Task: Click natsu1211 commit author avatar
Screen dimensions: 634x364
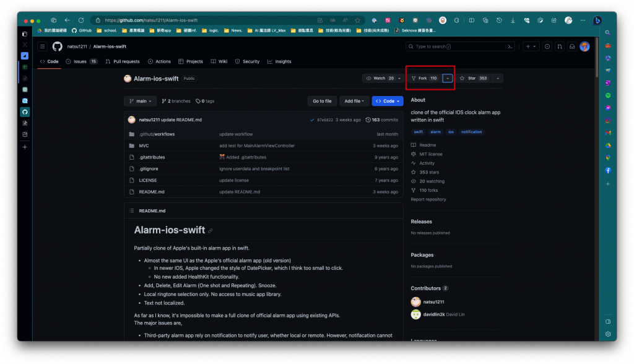Action: click(131, 119)
